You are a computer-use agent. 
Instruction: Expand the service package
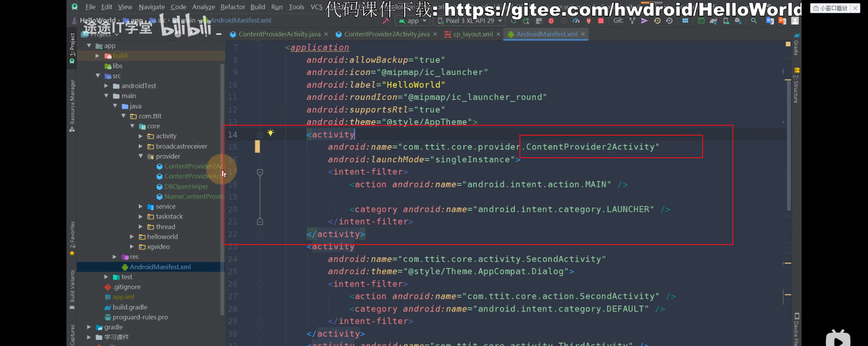click(x=141, y=207)
